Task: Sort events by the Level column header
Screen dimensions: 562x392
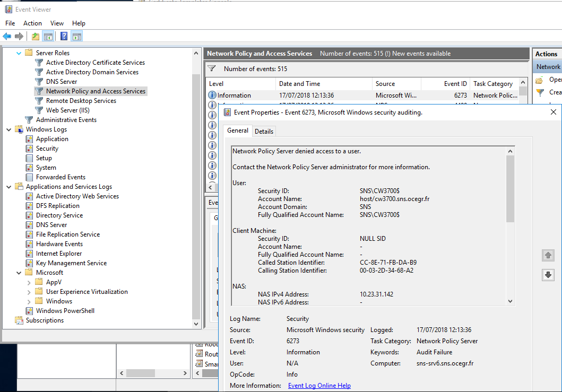Action: pyautogui.click(x=241, y=84)
